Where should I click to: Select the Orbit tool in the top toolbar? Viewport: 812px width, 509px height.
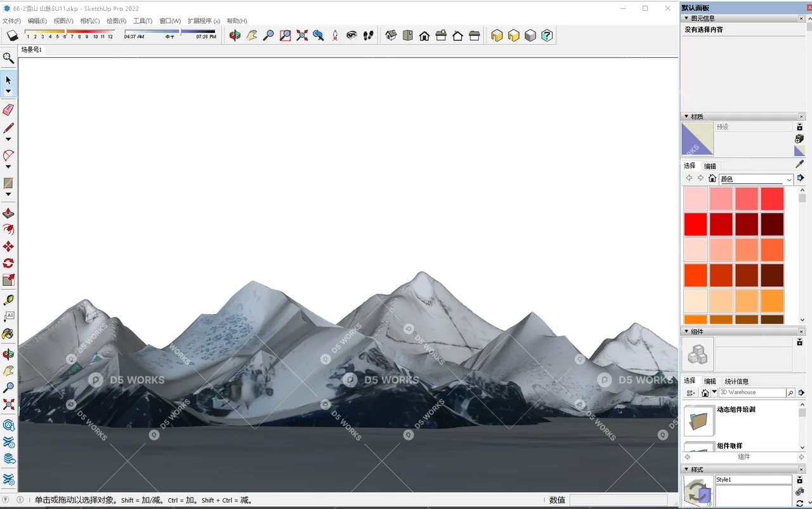[x=235, y=36]
